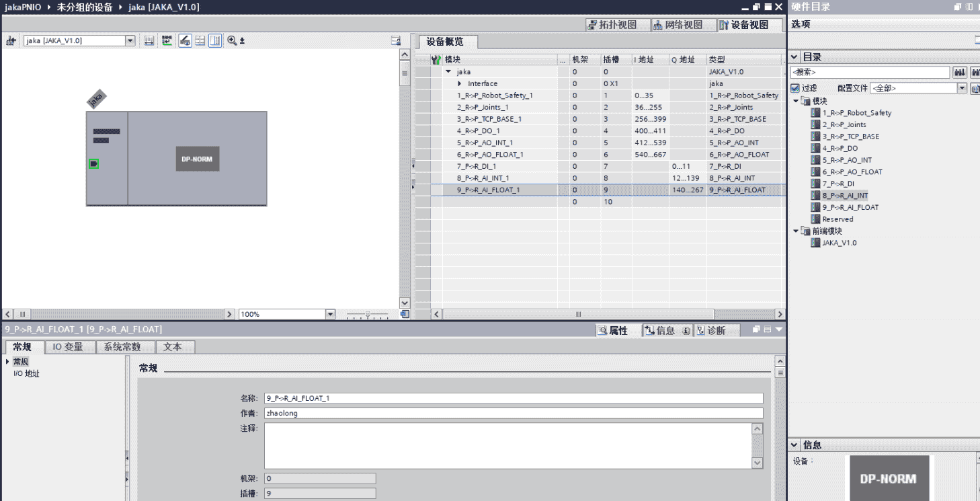Select I/O 地址 in properties navigation
The width and height of the screenshot is (980, 501).
click(26, 373)
